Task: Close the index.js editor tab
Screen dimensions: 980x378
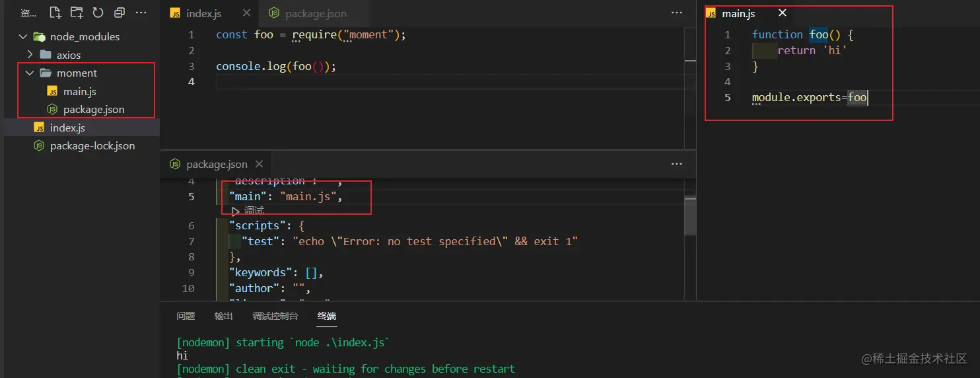Action: click(246, 13)
